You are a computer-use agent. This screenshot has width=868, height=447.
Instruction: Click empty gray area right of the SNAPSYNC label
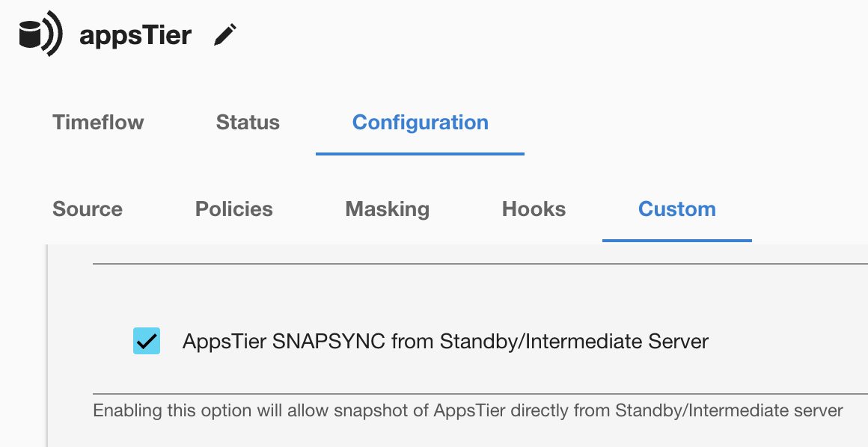pos(786,342)
